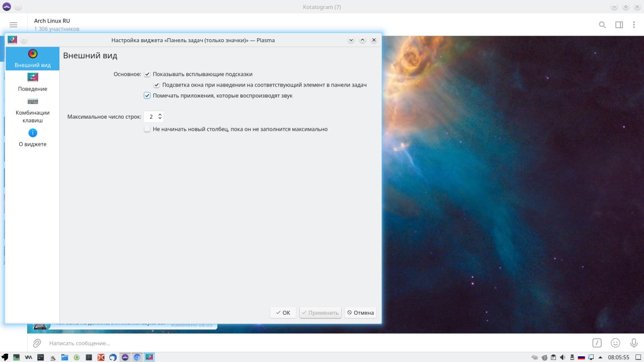Screen dimensions: 644x362
Task: Cancel the dialog with Отмена
Action: [x=360, y=313]
